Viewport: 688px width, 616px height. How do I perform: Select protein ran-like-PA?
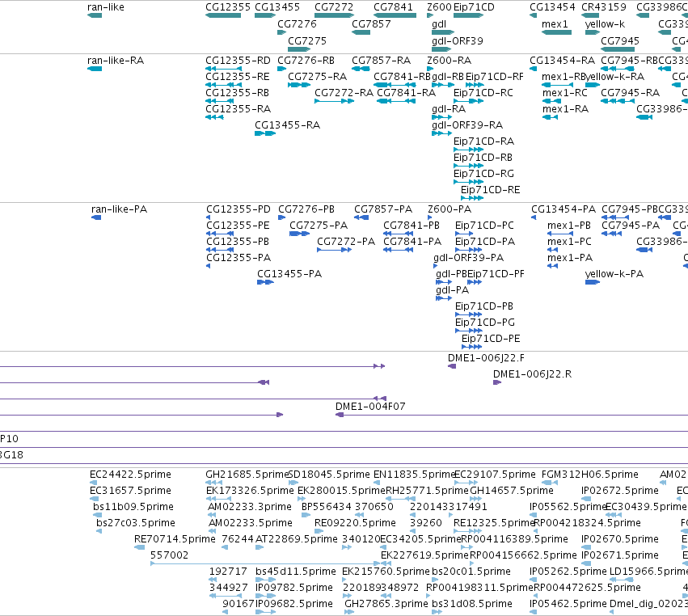[x=120, y=209]
